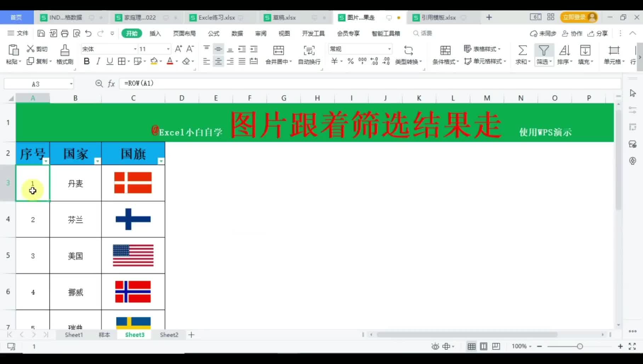The width and height of the screenshot is (643, 364).
Task: Expand the Name Box dropdown arrow
Action: point(71,84)
